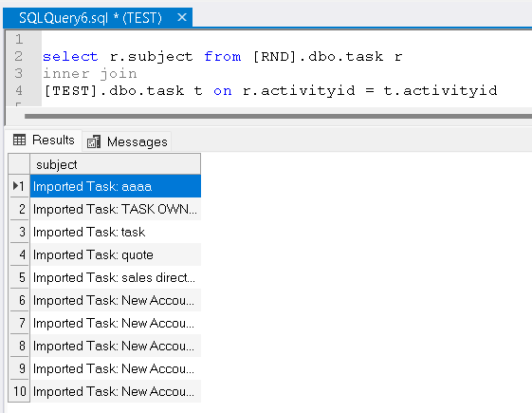Click the Messages tab icon
This screenshot has height=413, width=532.
(x=94, y=141)
